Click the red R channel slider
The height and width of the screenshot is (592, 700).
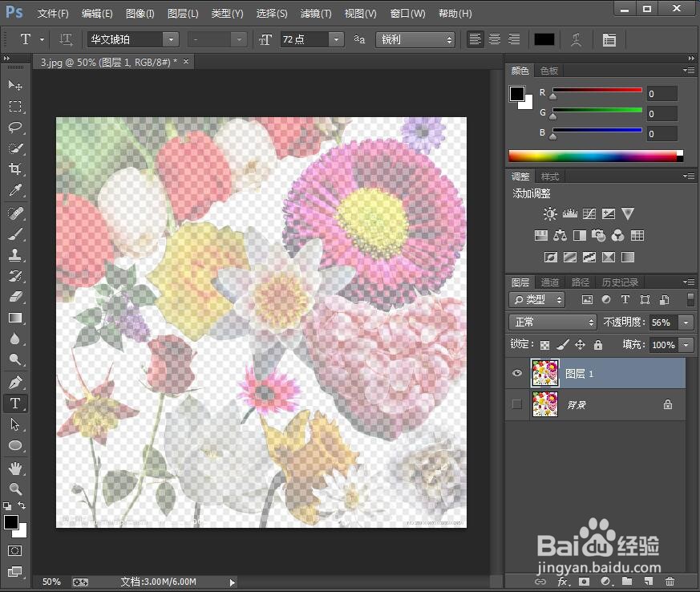tap(597, 90)
